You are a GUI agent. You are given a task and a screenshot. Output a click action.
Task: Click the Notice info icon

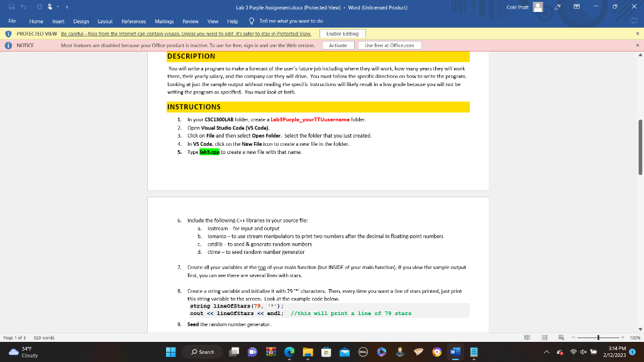[x=8, y=45]
